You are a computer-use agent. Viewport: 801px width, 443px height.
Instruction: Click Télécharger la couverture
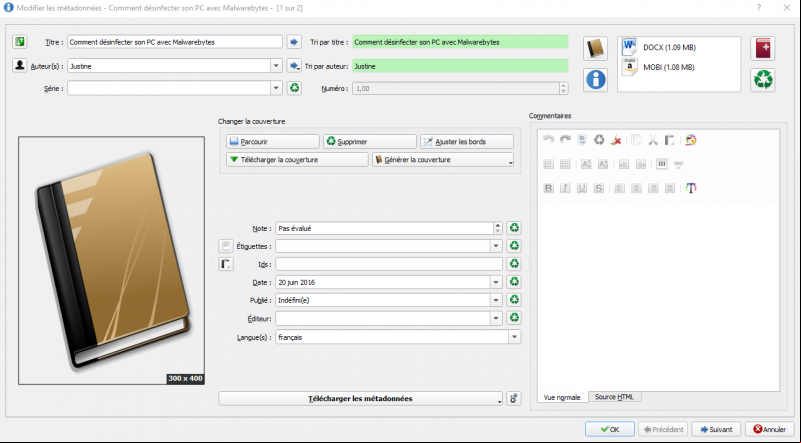[297, 159]
